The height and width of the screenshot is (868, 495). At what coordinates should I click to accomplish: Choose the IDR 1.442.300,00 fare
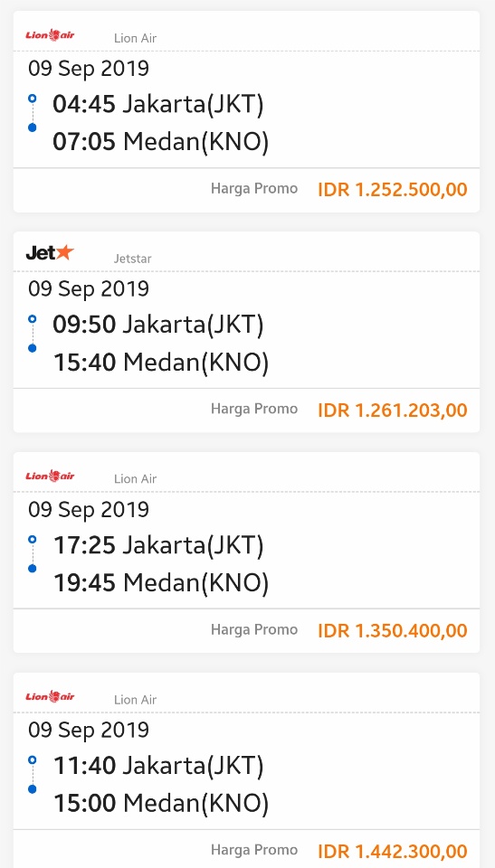[393, 851]
